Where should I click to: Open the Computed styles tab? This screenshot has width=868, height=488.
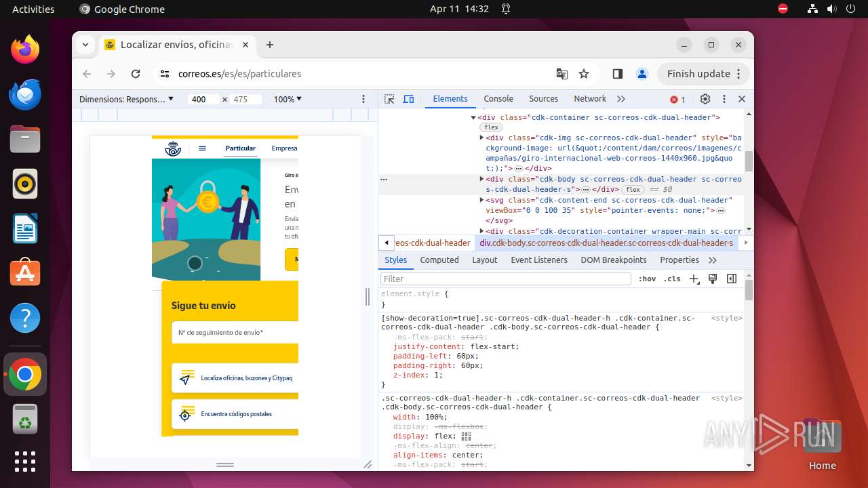coord(439,260)
